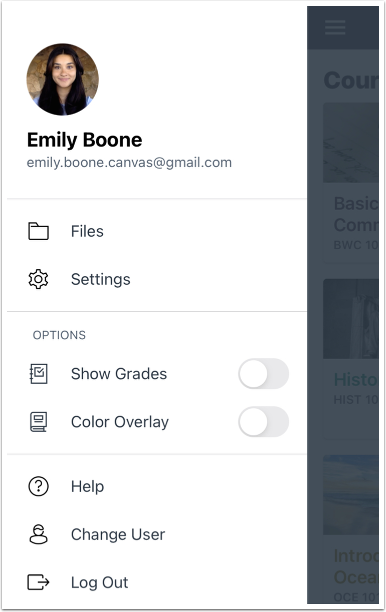
Task: Click the Change User person icon
Action: click(x=38, y=534)
